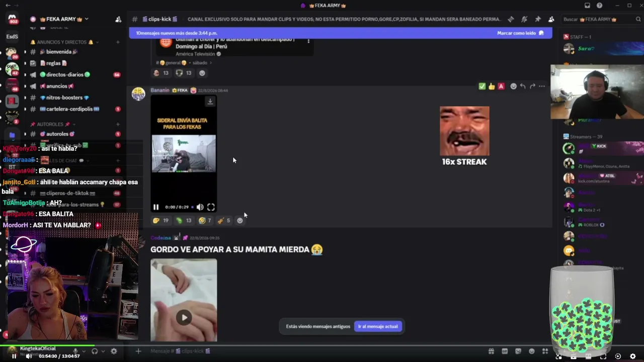Screen dimensions: 644x362
Task: Mute the Bananin video clip volume
Action: (200, 207)
